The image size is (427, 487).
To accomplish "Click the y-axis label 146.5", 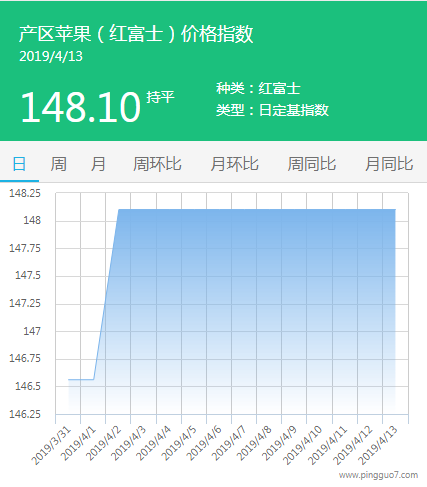I will pos(28,386).
